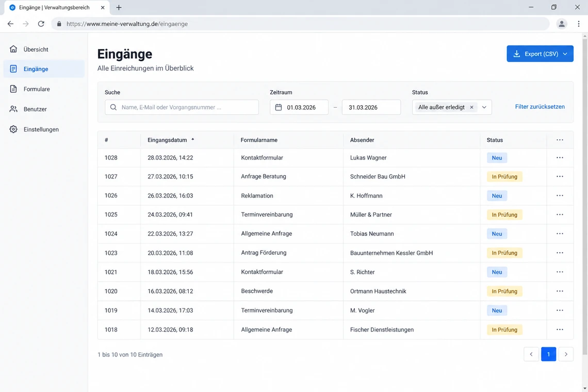Select page 1 in pagination
Image resolution: width=588 pixels, height=392 pixels.
pos(548,354)
